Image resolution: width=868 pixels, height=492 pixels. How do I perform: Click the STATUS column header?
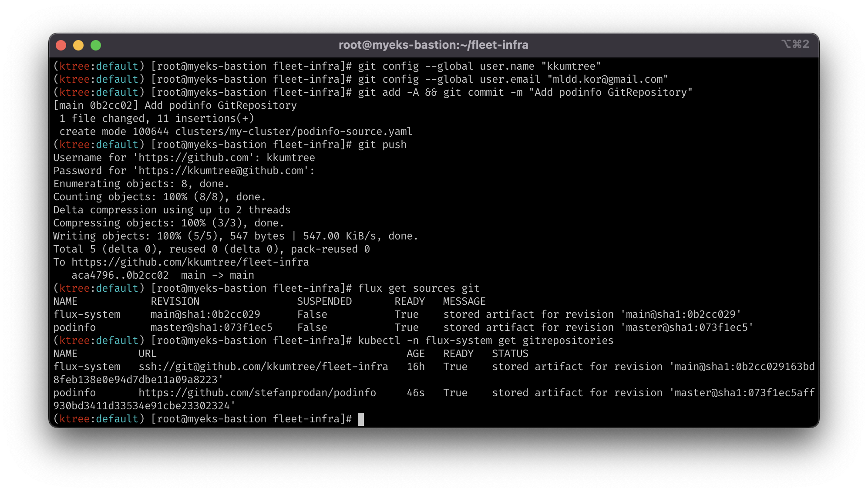(510, 354)
